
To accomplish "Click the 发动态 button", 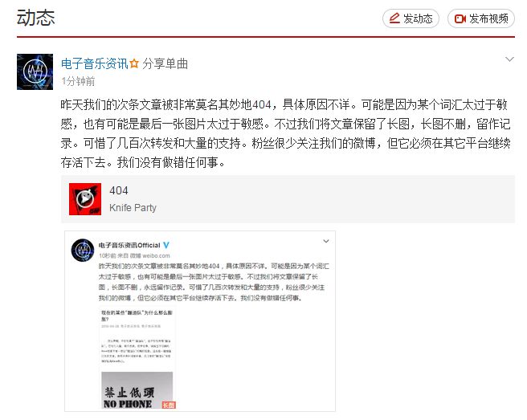I will (x=411, y=18).
